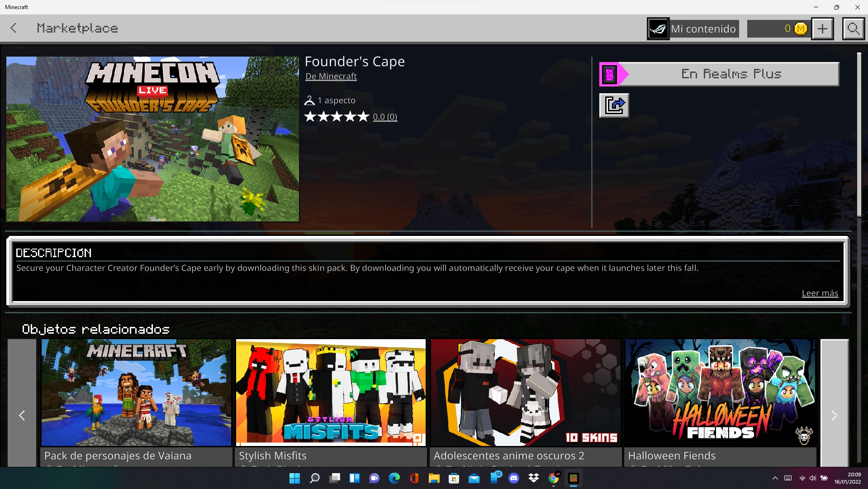The width and height of the screenshot is (868, 489).
Task: Launch Microsoft Edge from the taskbar
Action: (394, 478)
